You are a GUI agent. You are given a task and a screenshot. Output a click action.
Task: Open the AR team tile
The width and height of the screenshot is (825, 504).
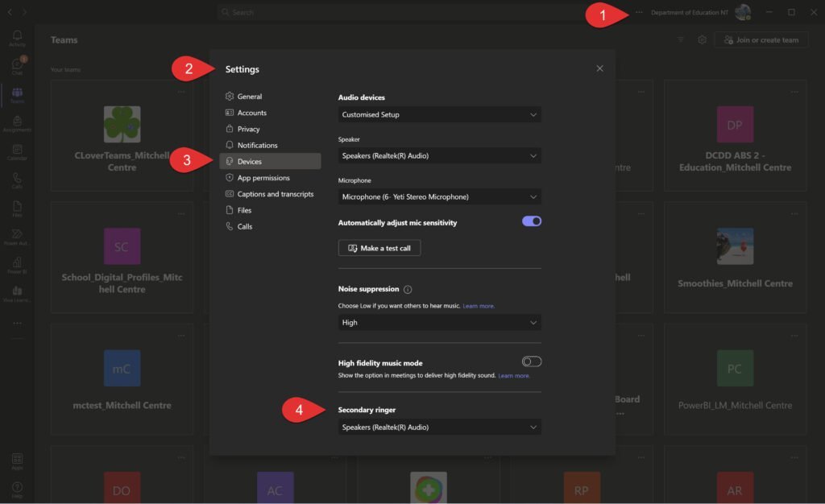735,488
